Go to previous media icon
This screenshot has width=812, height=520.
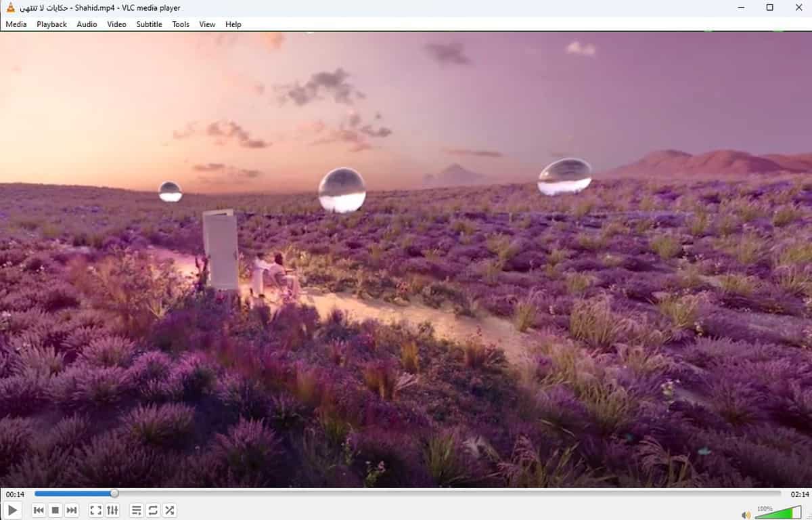[39, 510]
